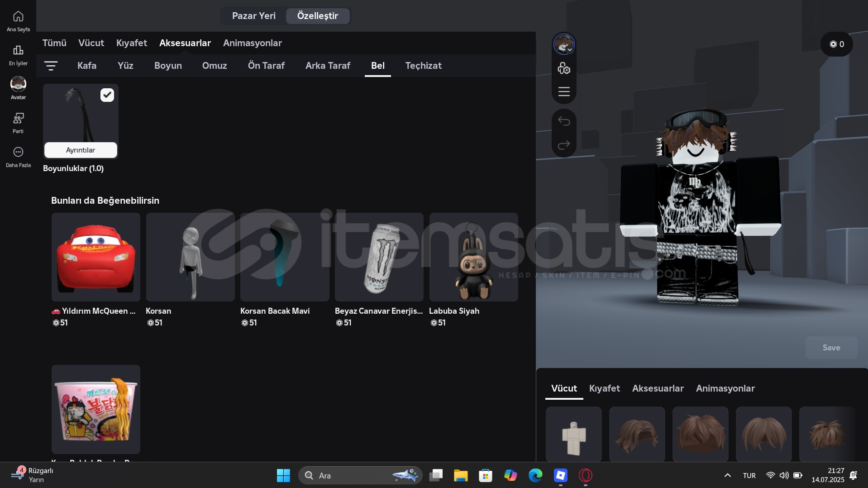Image resolution: width=868 pixels, height=488 pixels.
Task: Click the Save button
Action: point(831,348)
